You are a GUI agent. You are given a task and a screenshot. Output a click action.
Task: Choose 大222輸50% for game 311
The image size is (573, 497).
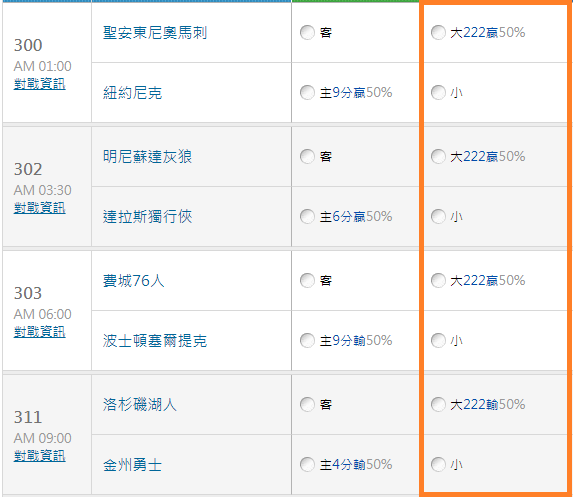(x=438, y=405)
